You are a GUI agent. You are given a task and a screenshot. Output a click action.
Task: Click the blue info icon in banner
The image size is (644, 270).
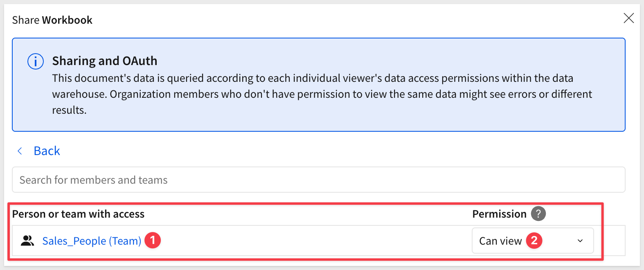(x=36, y=62)
